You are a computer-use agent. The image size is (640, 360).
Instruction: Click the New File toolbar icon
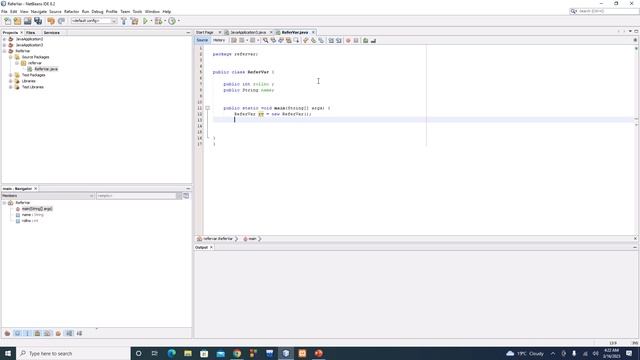7,21
